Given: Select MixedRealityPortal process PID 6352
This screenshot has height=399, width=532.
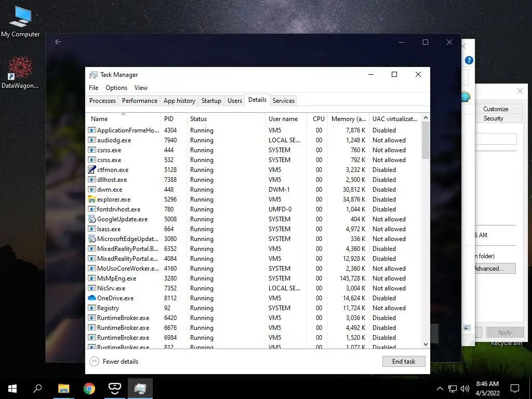Looking at the screenshot, I should click(x=254, y=249).
